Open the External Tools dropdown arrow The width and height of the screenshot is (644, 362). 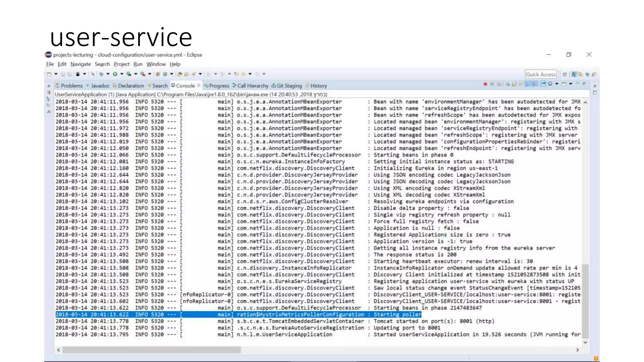150,74
